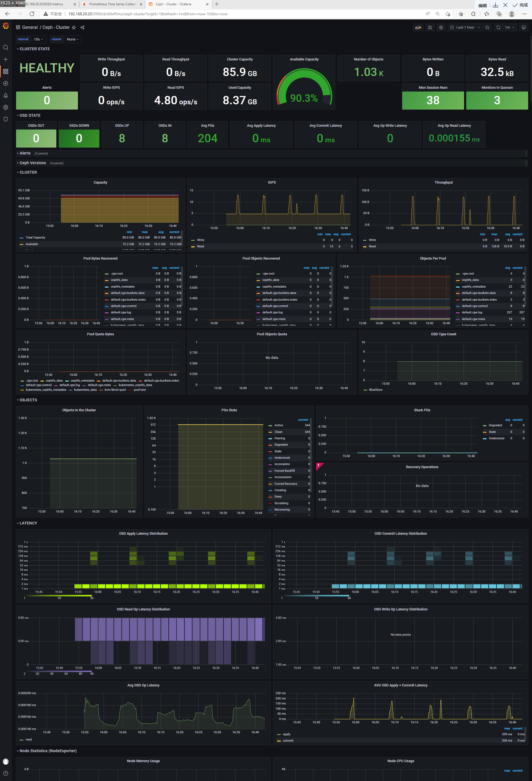Click the 编辑 button in capture toolbar
532x781 pixels.
click(483, 5)
